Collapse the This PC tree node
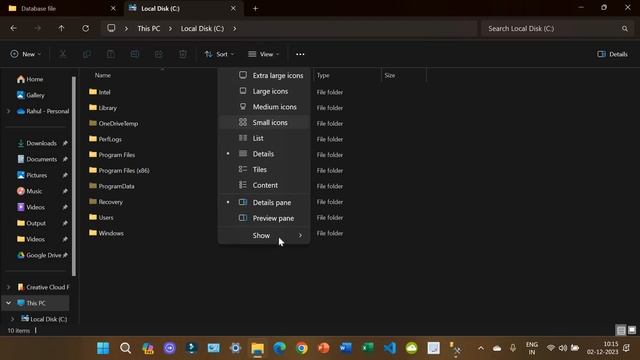This screenshot has width=640, height=360. [x=9, y=303]
